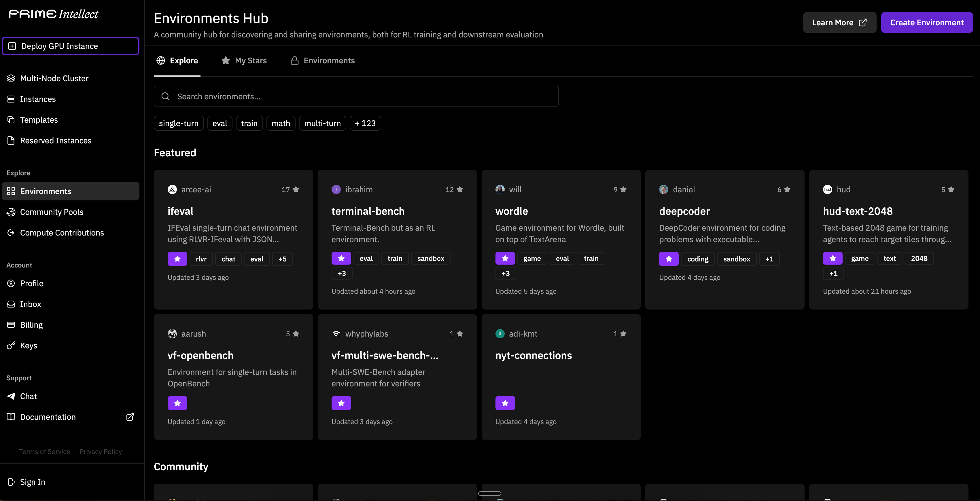Toggle the purple star on the wordle card
Image resolution: width=980 pixels, height=501 pixels.
coord(505,259)
